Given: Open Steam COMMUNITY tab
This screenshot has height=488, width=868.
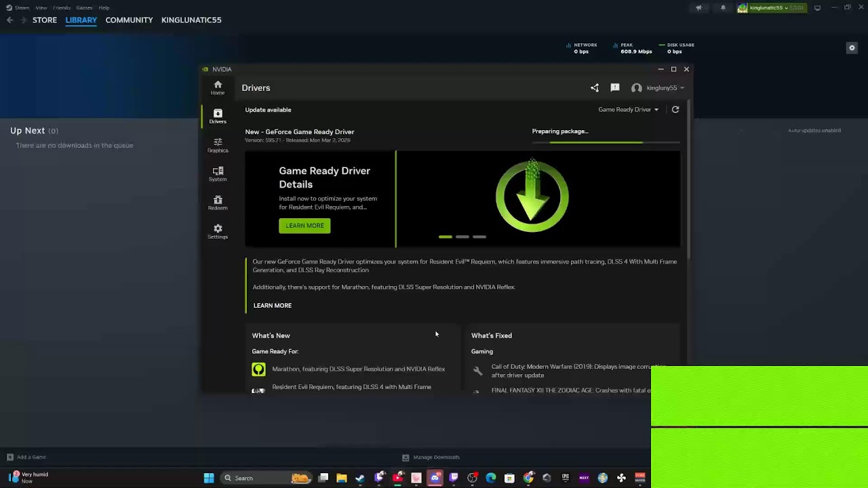Looking at the screenshot, I should (x=129, y=20).
